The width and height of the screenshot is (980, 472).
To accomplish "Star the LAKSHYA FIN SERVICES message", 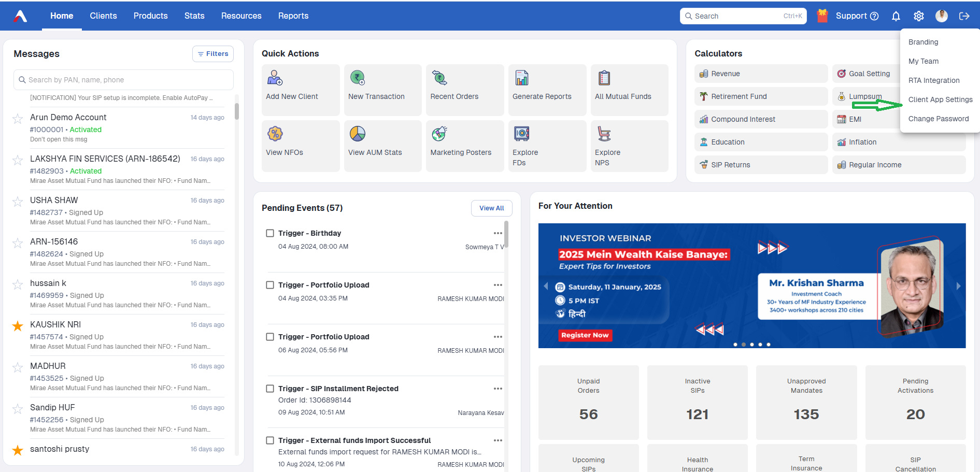I will 18,160.
